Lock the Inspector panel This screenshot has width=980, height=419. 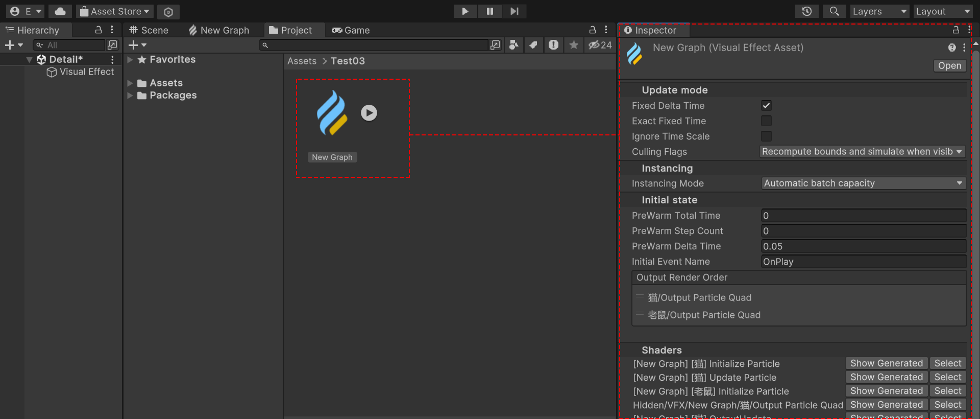point(956,30)
